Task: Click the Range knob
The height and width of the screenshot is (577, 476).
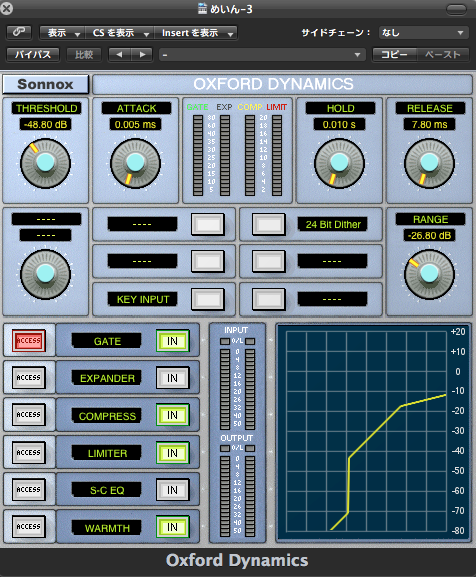Action: (429, 274)
